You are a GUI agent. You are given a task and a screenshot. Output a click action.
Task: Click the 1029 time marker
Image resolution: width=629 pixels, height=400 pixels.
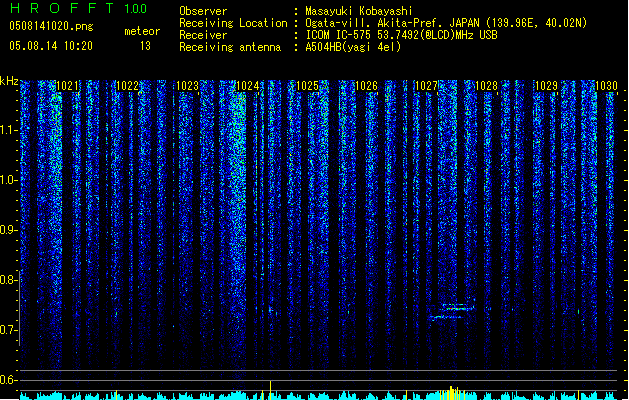(546, 86)
